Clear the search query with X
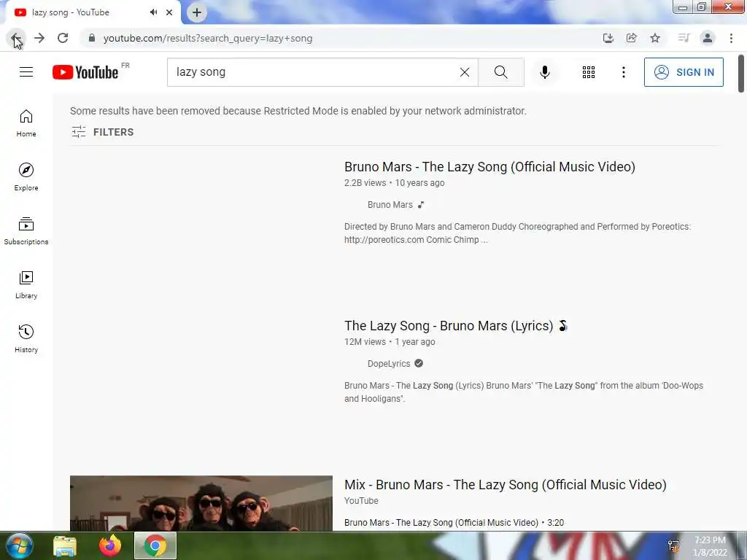The image size is (747, 560). click(465, 72)
